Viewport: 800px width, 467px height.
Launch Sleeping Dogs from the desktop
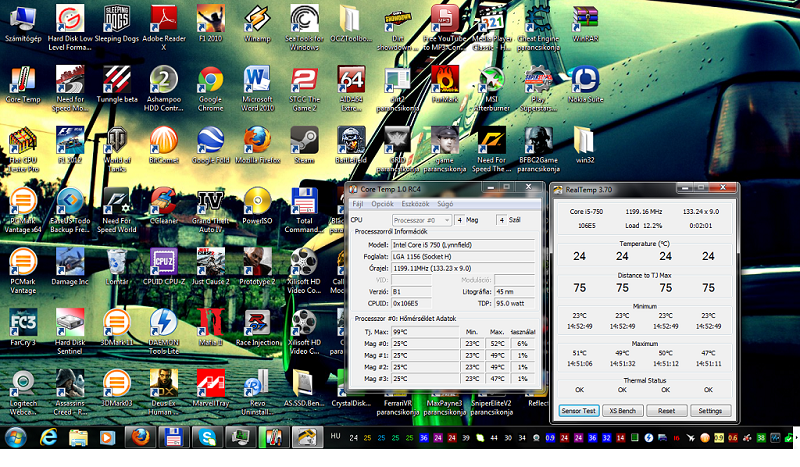point(116,24)
